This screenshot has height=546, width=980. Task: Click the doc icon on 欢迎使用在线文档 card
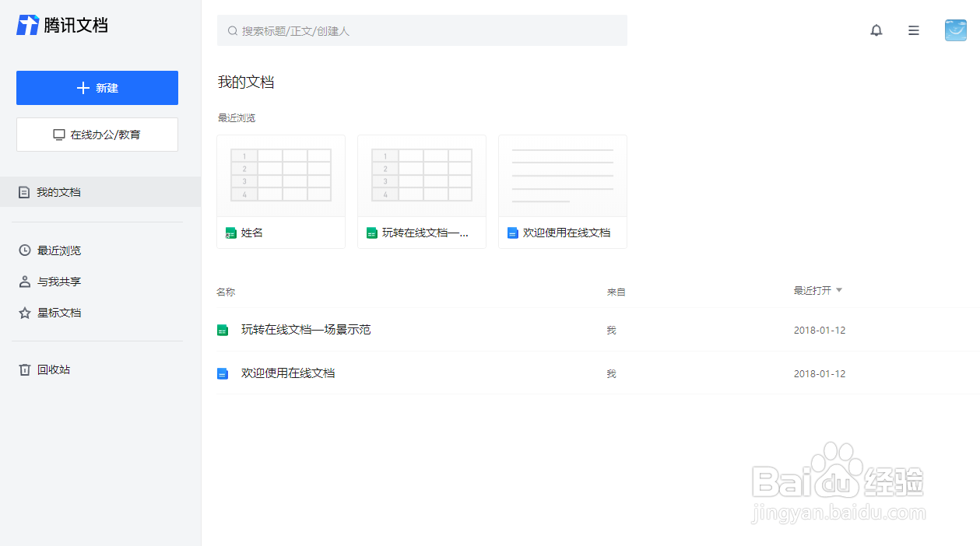(x=512, y=233)
